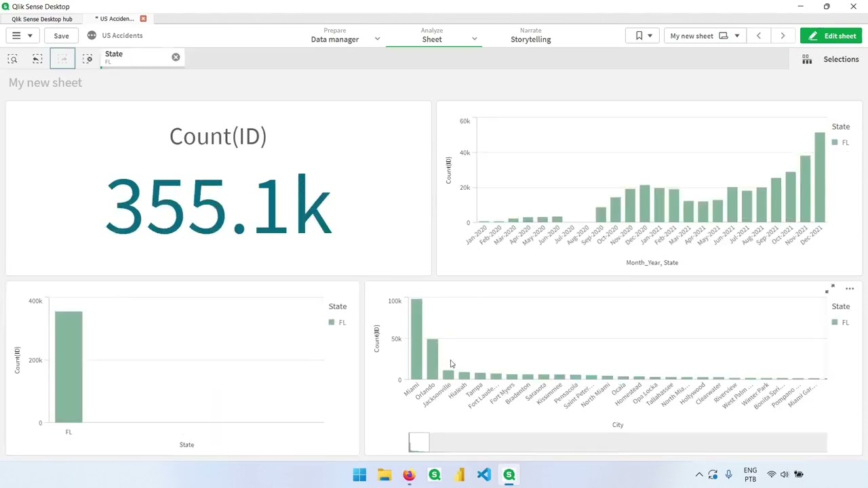Open the volume control in the tray
The height and width of the screenshot is (488, 868).
785,474
